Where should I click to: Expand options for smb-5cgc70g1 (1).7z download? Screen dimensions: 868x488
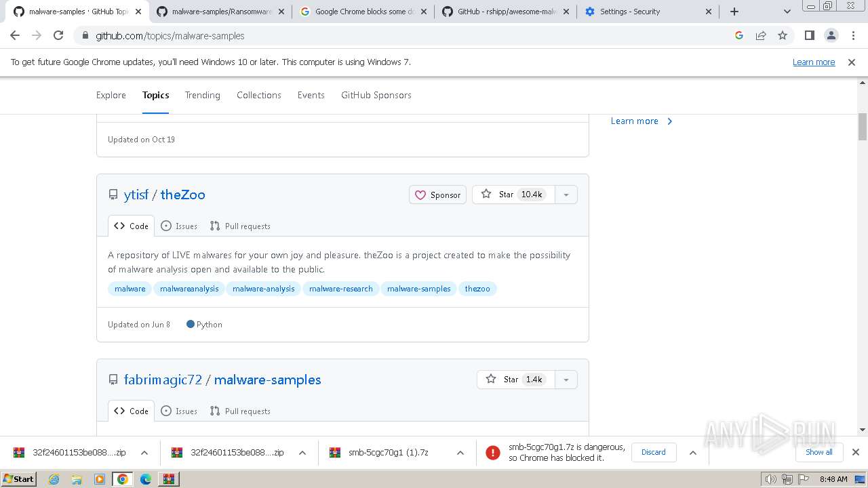(x=460, y=453)
